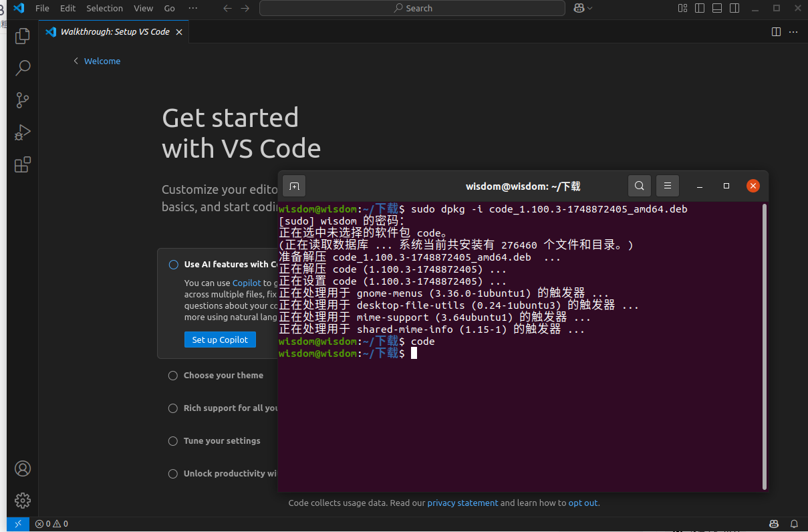
Task: Toggle the bottom Panel
Action: click(717, 8)
